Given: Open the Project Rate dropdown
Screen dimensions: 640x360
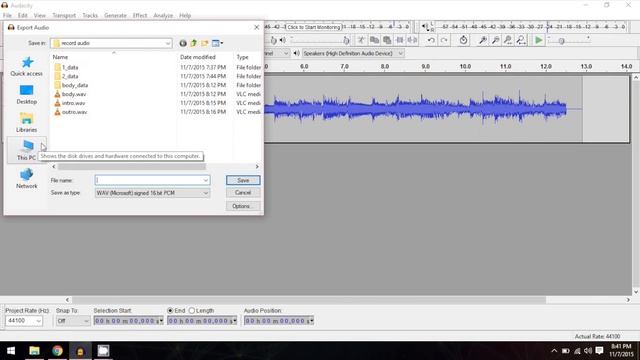Looking at the screenshot, I should click(x=38, y=321).
